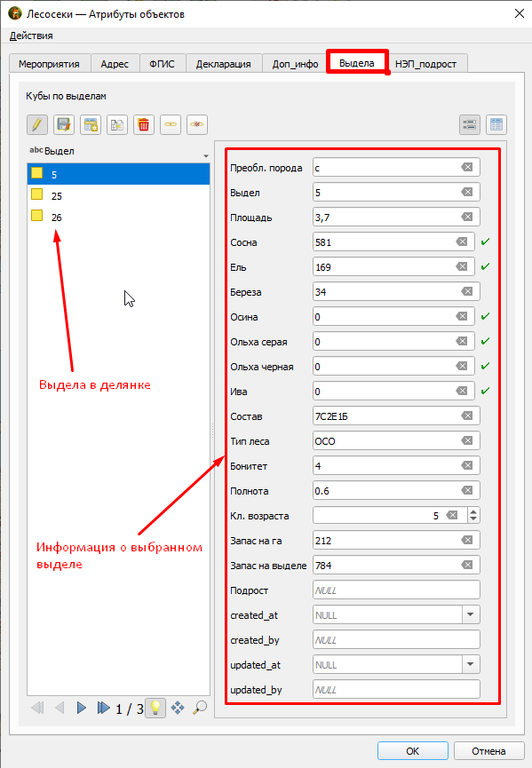Zoom to current feature magnifier icon

200,708
